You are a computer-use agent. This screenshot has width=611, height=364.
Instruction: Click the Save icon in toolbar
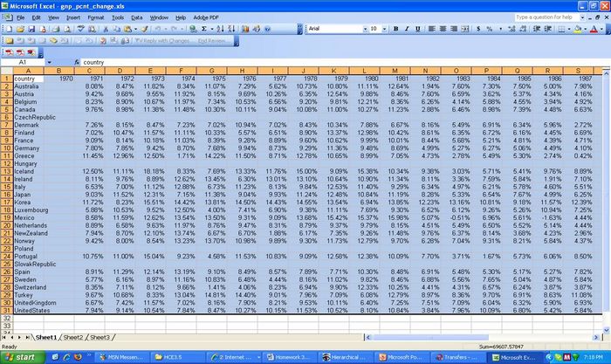(x=31, y=29)
